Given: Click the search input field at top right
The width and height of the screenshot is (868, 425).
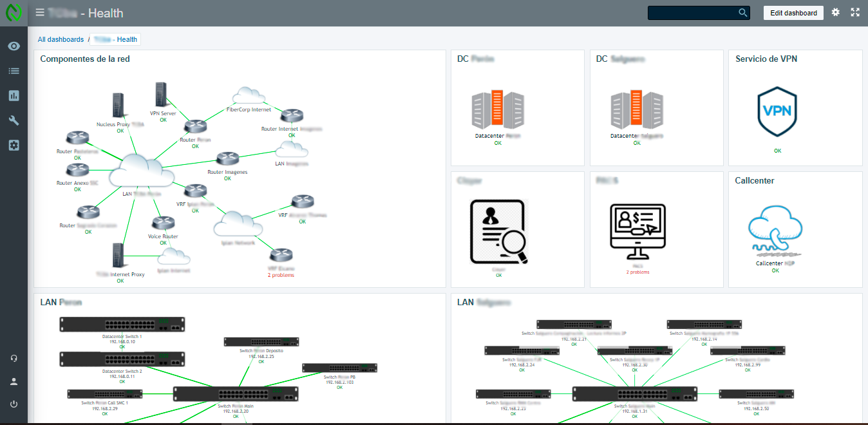Looking at the screenshot, I should tap(694, 12).
